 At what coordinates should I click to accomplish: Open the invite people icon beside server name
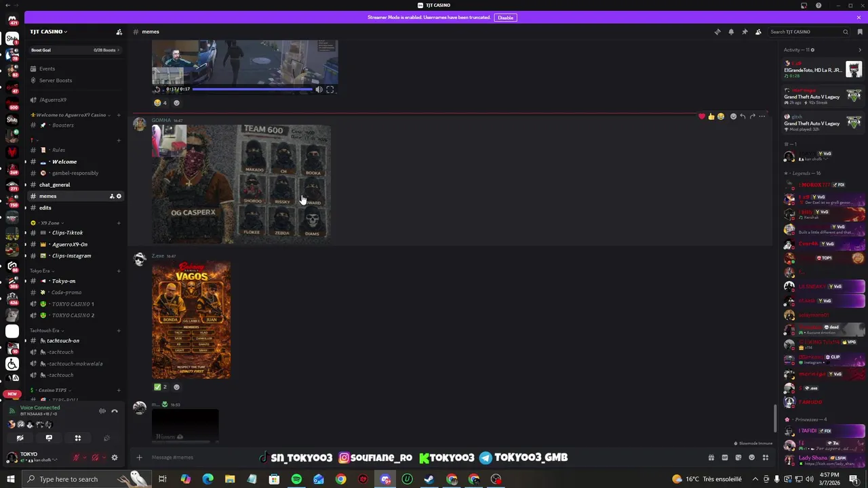[x=119, y=32]
